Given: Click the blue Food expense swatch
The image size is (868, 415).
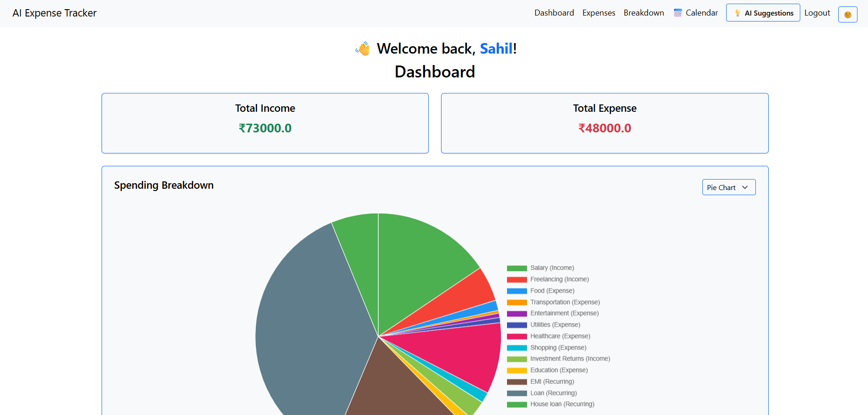Looking at the screenshot, I should tap(516, 290).
